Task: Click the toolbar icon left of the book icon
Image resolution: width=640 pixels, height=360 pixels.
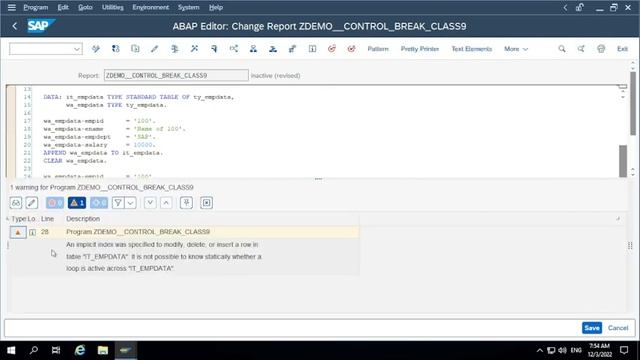Action: click(292, 49)
